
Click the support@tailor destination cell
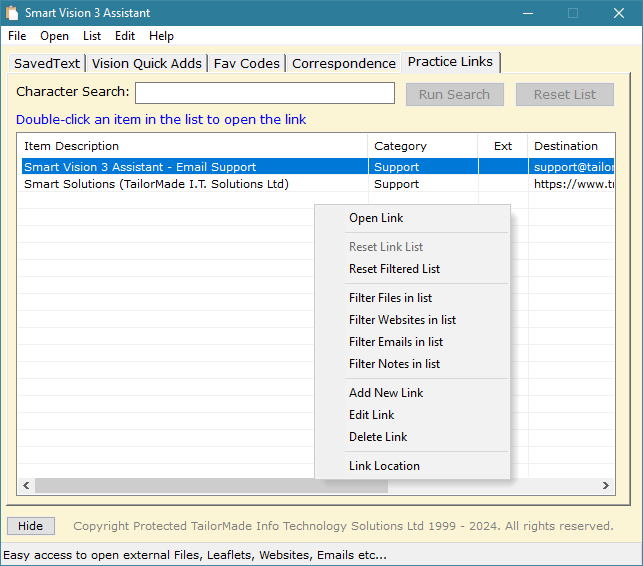tap(573, 167)
